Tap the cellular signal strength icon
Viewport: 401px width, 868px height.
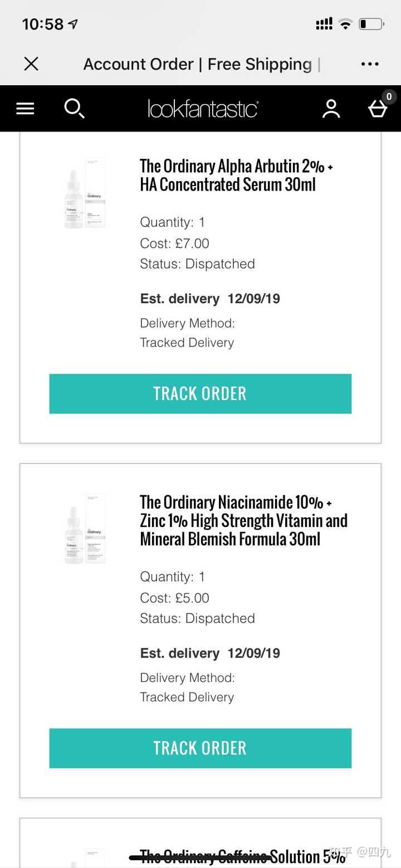click(x=324, y=24)
